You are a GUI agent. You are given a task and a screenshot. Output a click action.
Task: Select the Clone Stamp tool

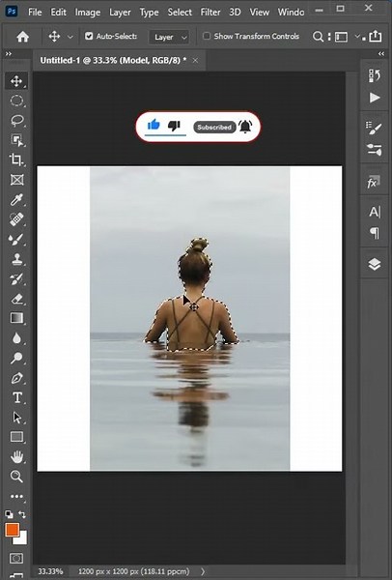pos(16,259)
